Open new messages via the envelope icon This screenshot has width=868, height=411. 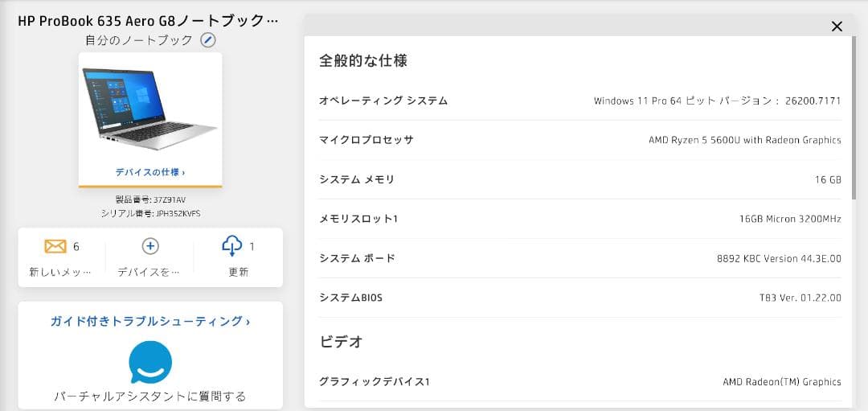pos(55,247)
